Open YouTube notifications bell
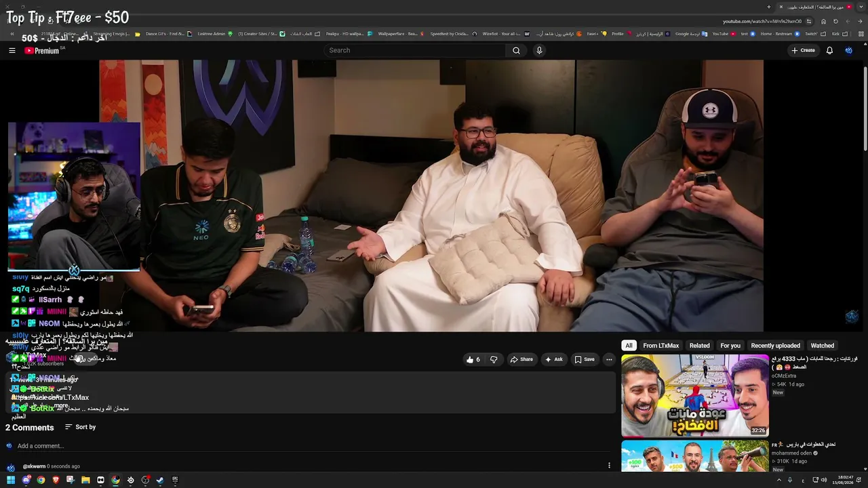The image size is (868, 488). tap(829, 50)
